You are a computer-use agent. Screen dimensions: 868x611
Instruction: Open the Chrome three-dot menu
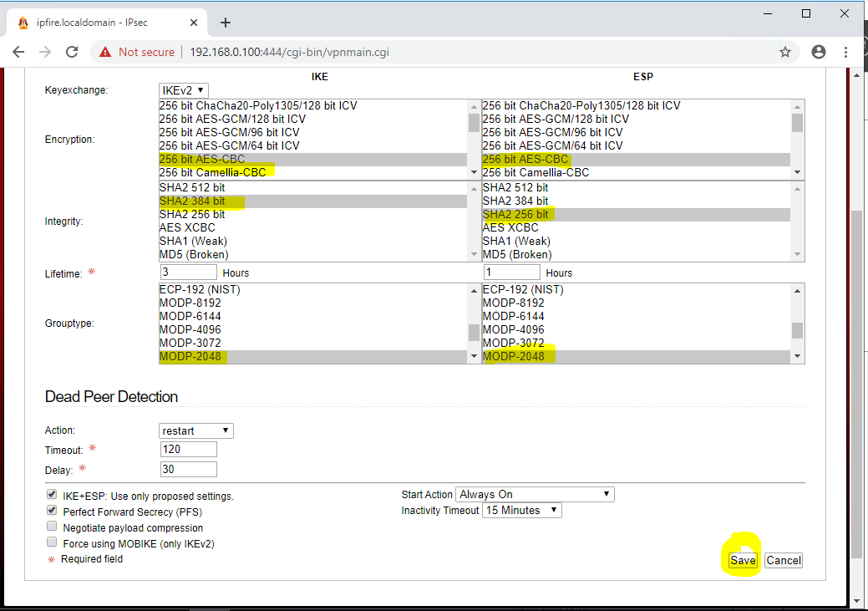click(x=846, y=51)
